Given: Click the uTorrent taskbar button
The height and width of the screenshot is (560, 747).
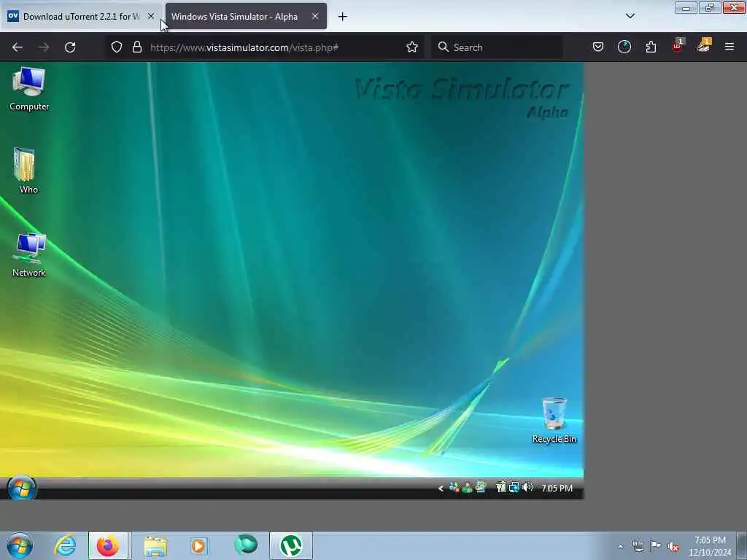Looking at the screenshot, I should [291, 545].
